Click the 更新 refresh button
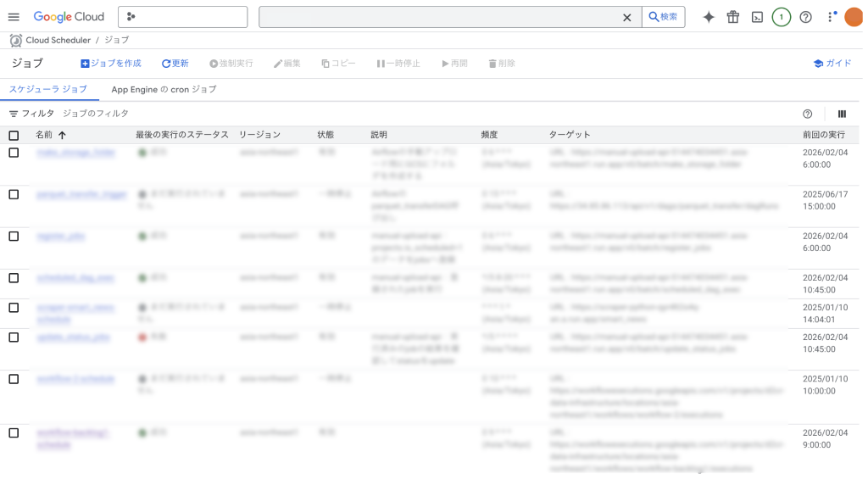 175,64
